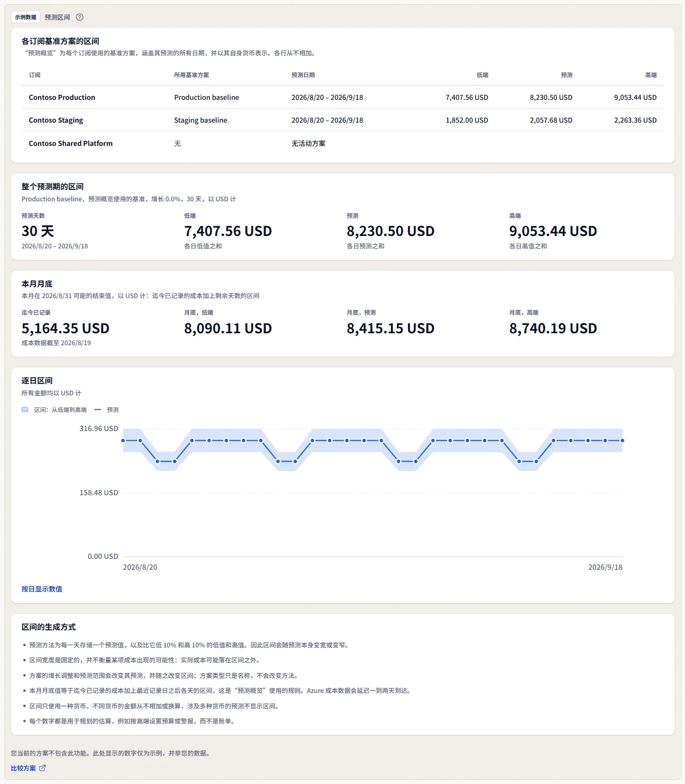Click the 1,852.00 USD low-end cell
The height and width of the screenshot is (784, 685).
pyautogui.click(x=467, y=120)
